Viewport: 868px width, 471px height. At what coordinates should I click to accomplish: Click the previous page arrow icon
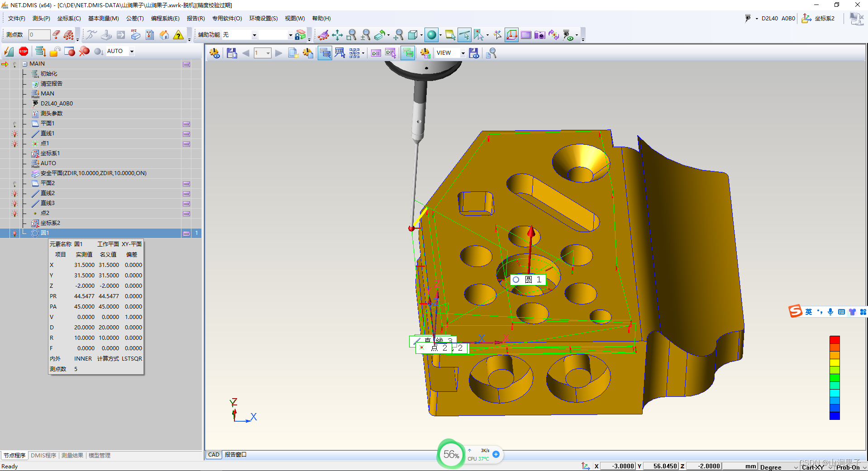point(246,53)
